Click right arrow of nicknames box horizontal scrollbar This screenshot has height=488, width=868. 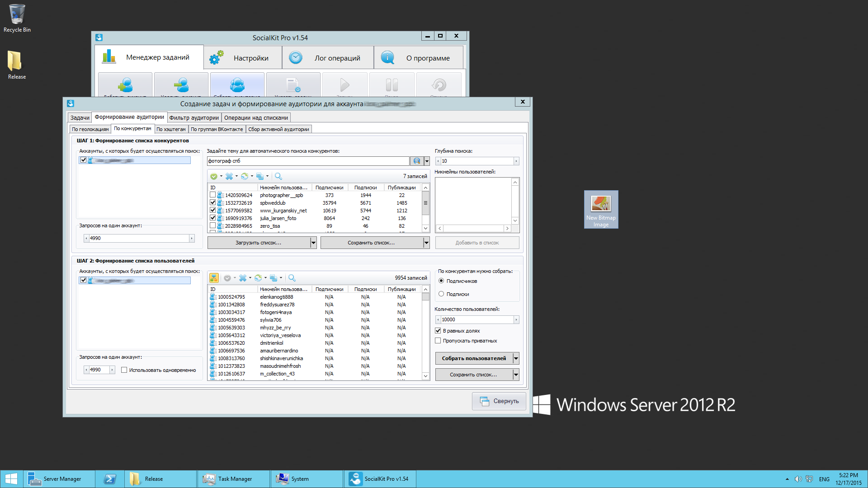point(507,229)
